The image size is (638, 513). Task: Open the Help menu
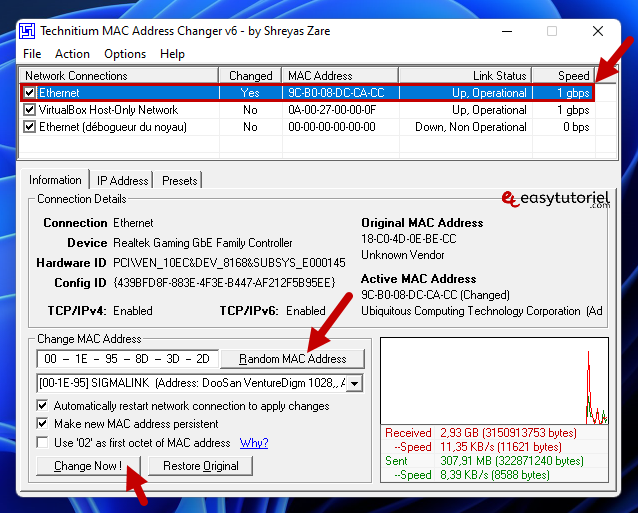(173, 54)
